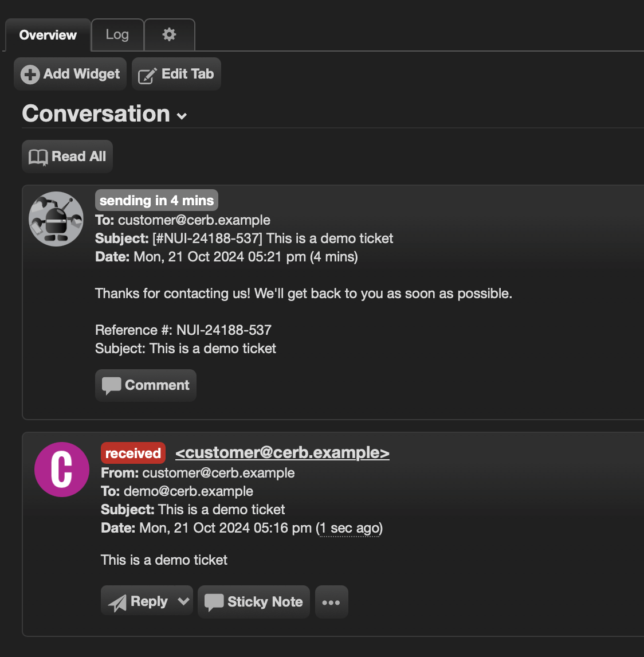Viewport: 644px width, 657px height.
Task: Open the customer@cerb.example sender link
Action: (282, 452)
